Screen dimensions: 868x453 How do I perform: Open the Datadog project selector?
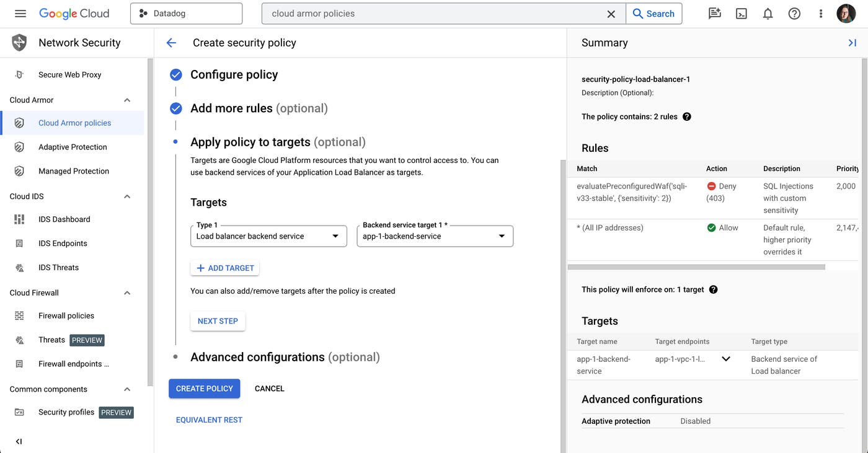coord(186,14)
